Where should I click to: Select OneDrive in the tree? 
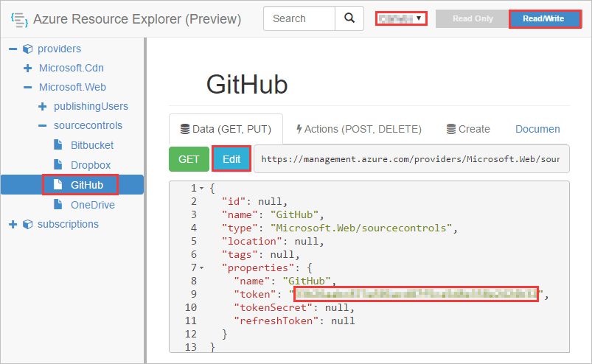pyautogui.click(x=93, y=205)
